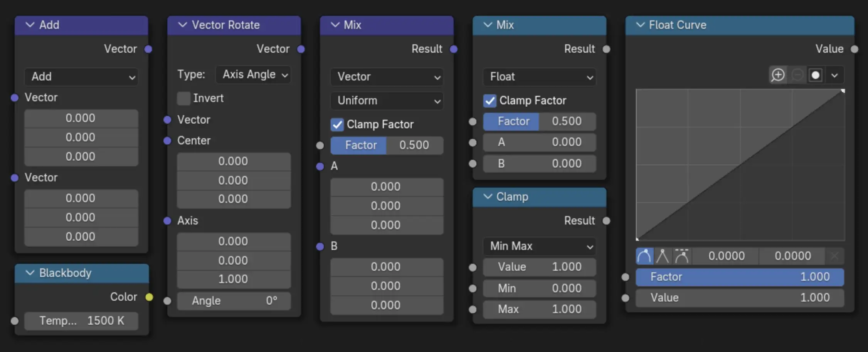Open the Vector data type dropdown in Mix

(387, 77)
